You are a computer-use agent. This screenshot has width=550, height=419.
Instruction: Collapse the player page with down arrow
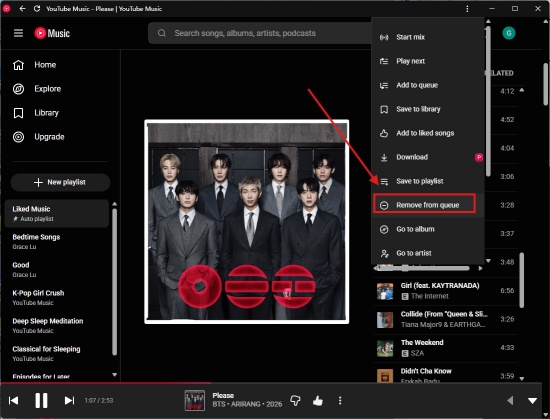532,400
